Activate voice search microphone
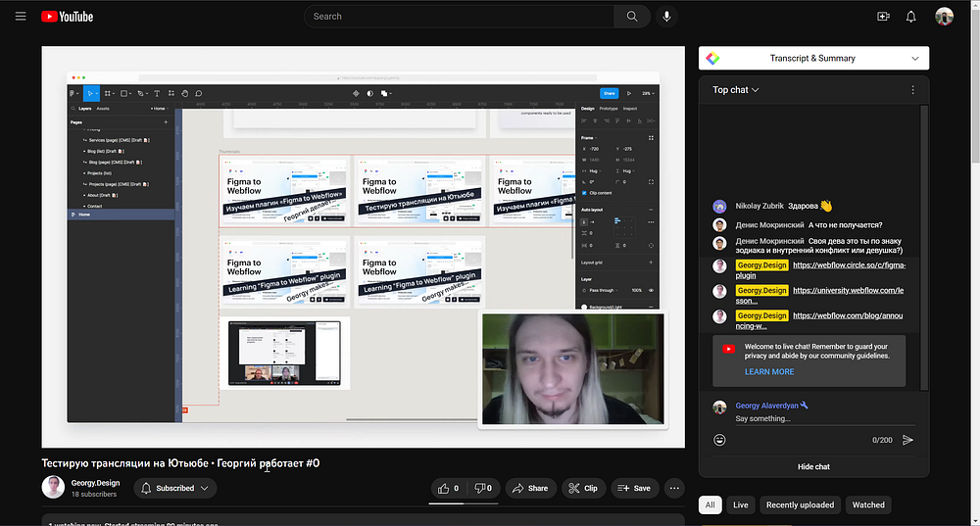This screenshot has height=526, width=980. [x=667, y=17]
